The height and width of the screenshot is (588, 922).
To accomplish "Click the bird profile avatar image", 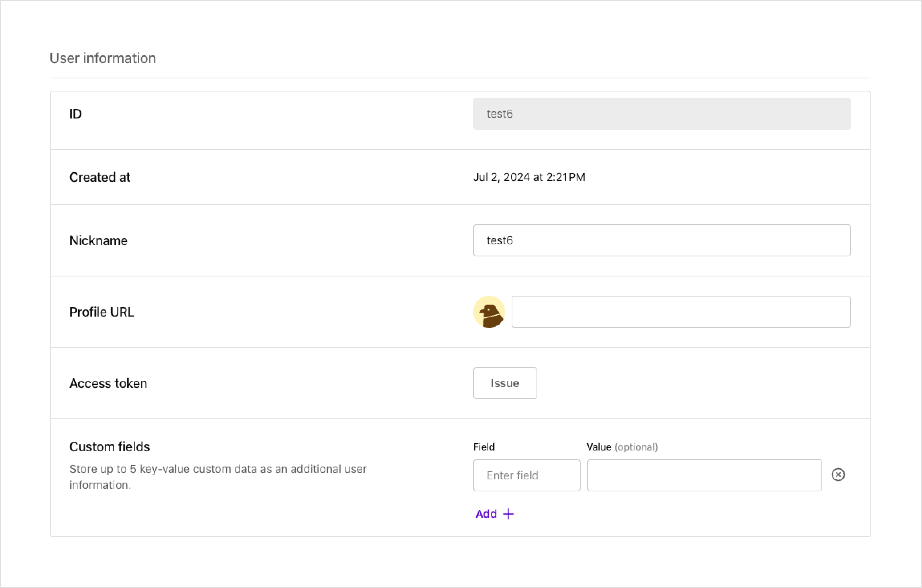I will click(x=489, y=312).
